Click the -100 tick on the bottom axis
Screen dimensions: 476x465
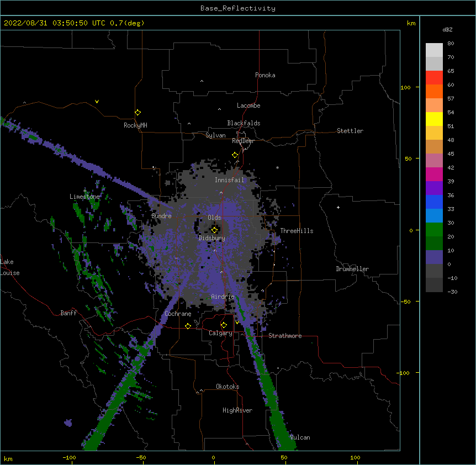(x=69, y=457)
